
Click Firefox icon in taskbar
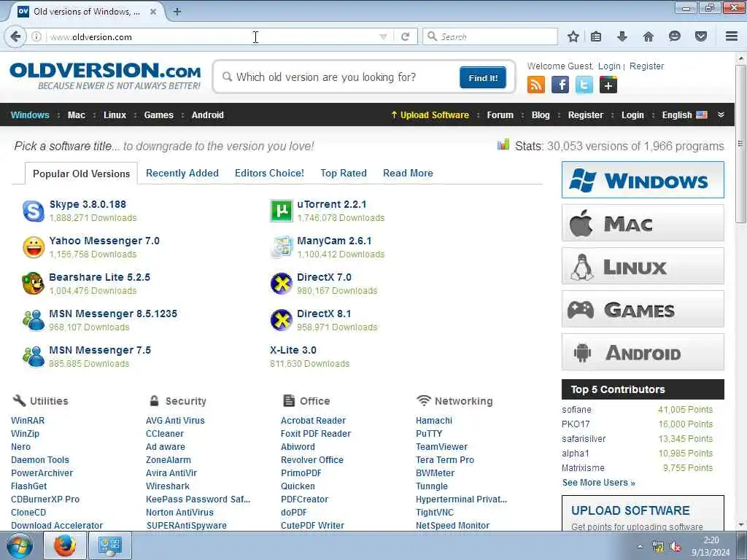point(65,545)
